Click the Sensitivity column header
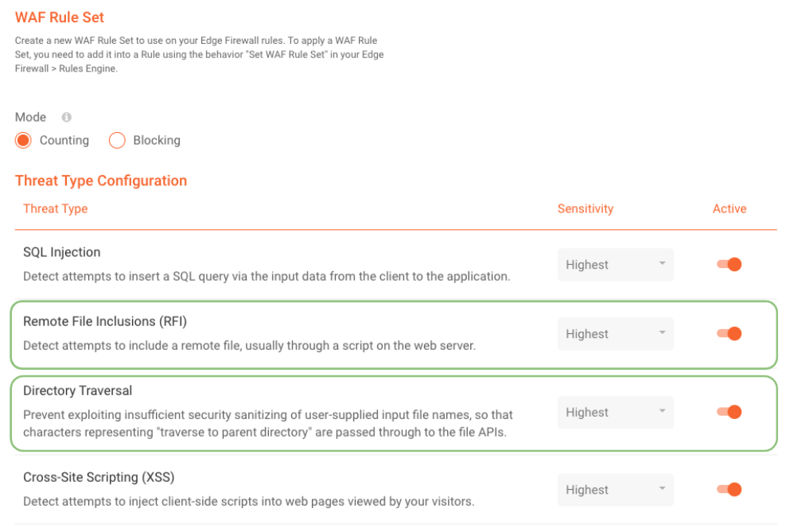The width and height of the screenshot is (790, 532). (586, 208)
